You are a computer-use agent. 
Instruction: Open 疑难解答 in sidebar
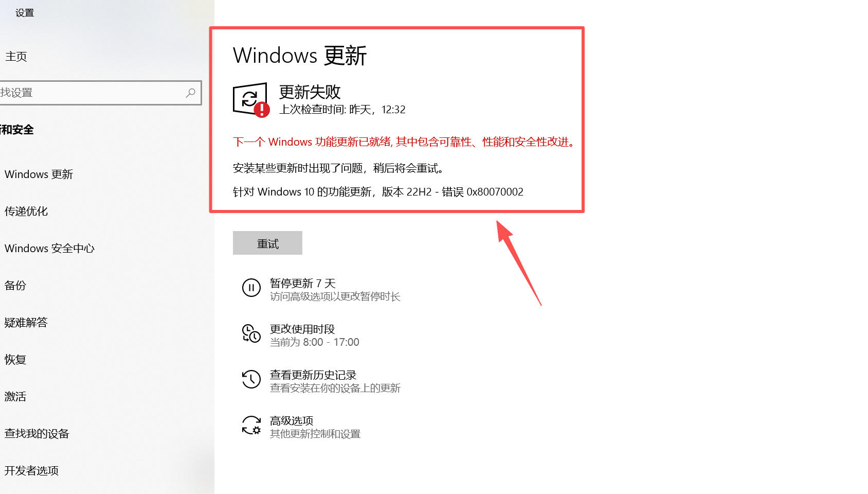point(26,323)
